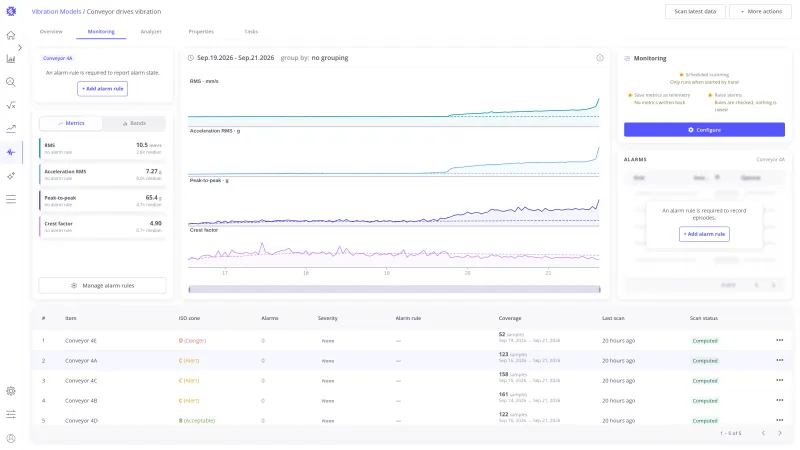Go to next table page

780,433
